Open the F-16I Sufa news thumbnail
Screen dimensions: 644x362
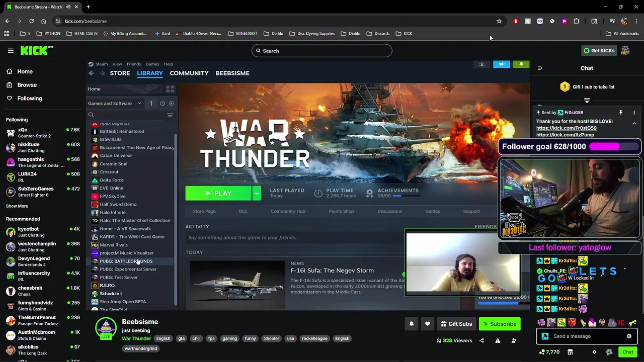237,285
